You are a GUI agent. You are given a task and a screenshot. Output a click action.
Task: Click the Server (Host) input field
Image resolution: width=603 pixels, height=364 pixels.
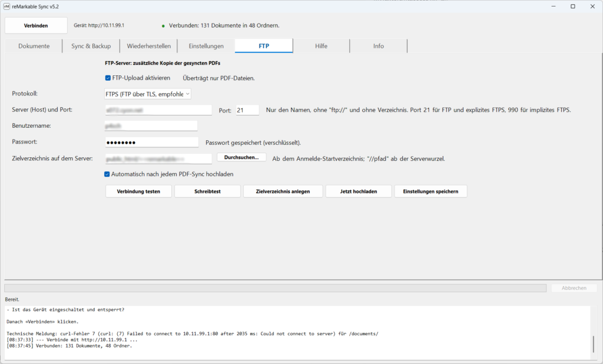coord(158,110)
